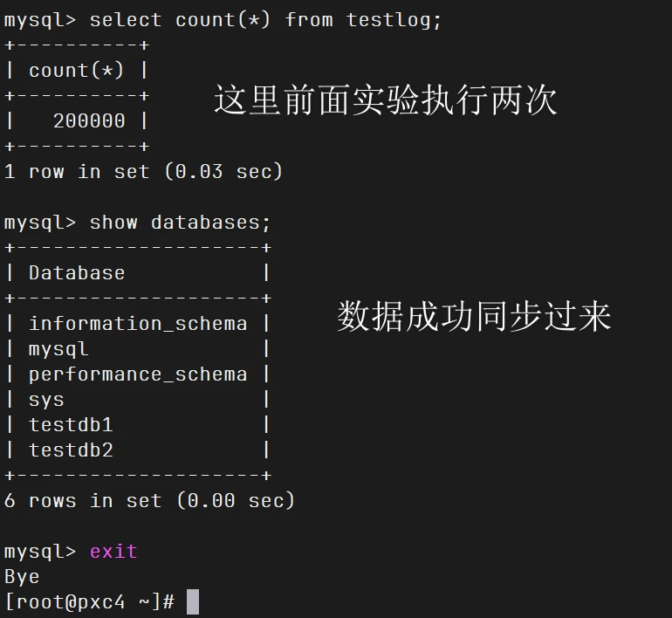Click the 'Bye' output line
This screenshot has height=618, width=672.
[x=22, y=577]
